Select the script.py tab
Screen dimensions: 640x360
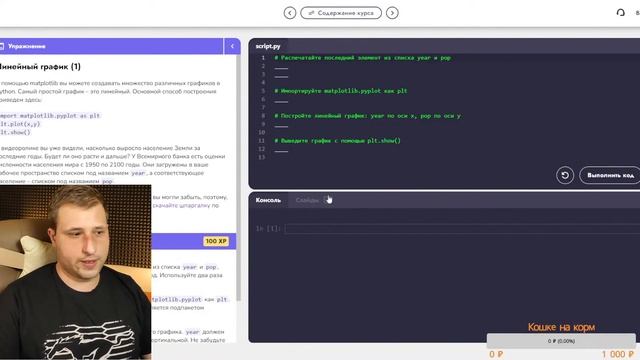point(268,46)
